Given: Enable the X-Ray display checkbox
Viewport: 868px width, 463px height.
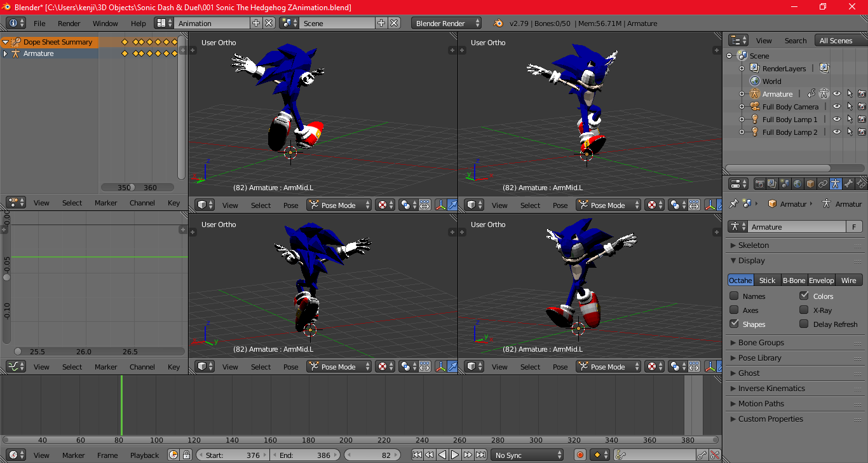Looking at the screenshot, I should pos(804,310).
